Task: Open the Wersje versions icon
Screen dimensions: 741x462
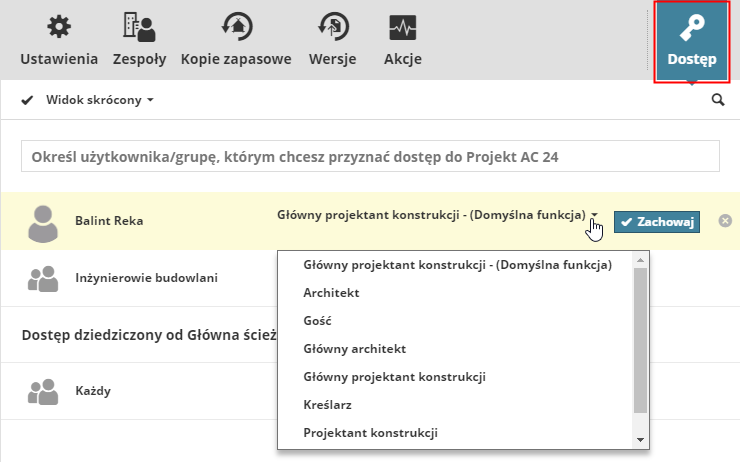Action: tap(333, 26)
